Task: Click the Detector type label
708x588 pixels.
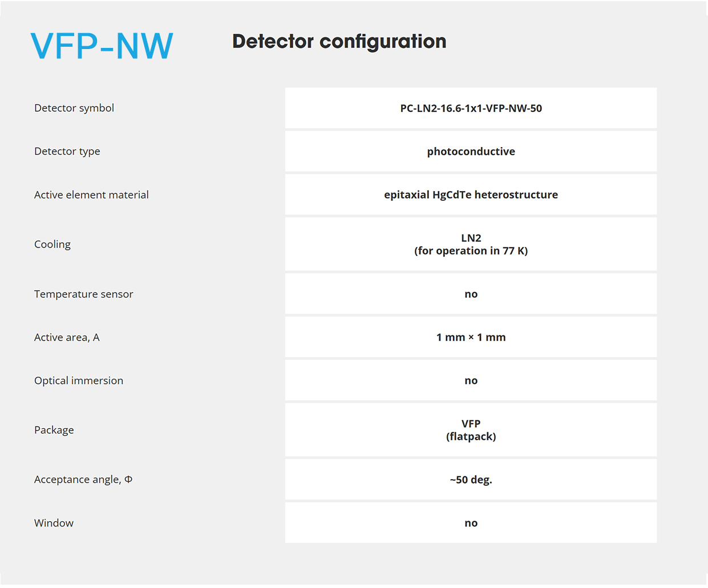Action: [x=67, y=151]
